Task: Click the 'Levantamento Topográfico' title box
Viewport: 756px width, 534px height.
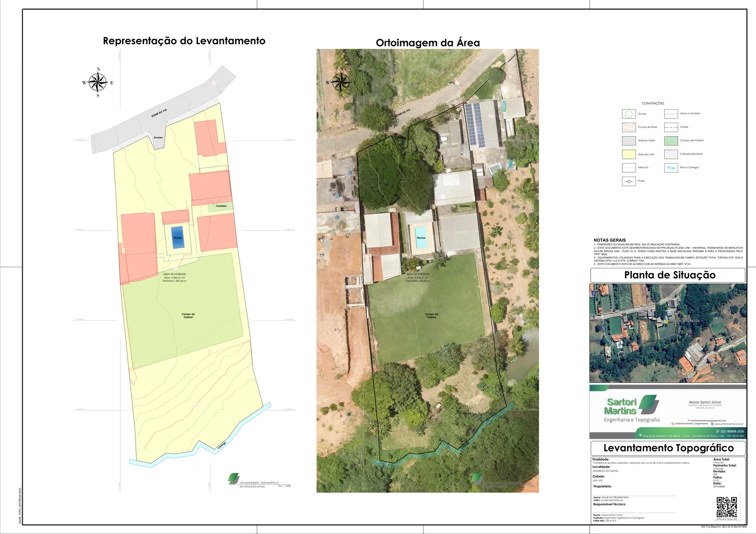Action: (x=668, y=448)
